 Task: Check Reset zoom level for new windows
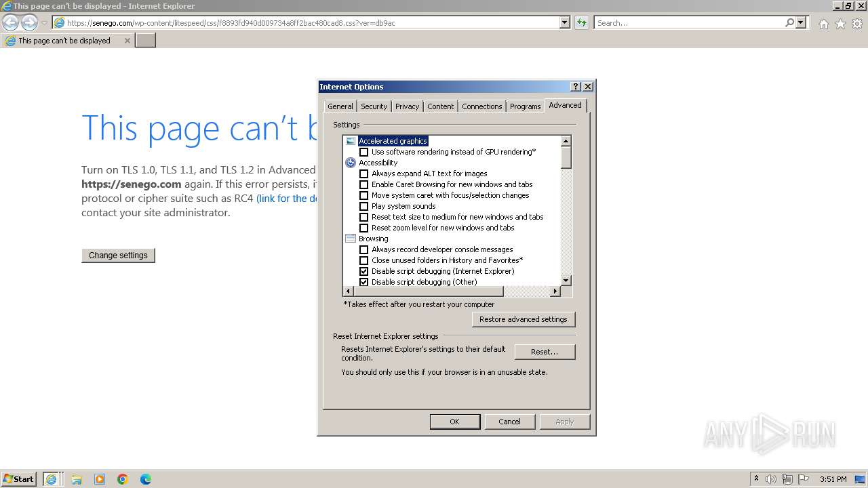[364, 228]
